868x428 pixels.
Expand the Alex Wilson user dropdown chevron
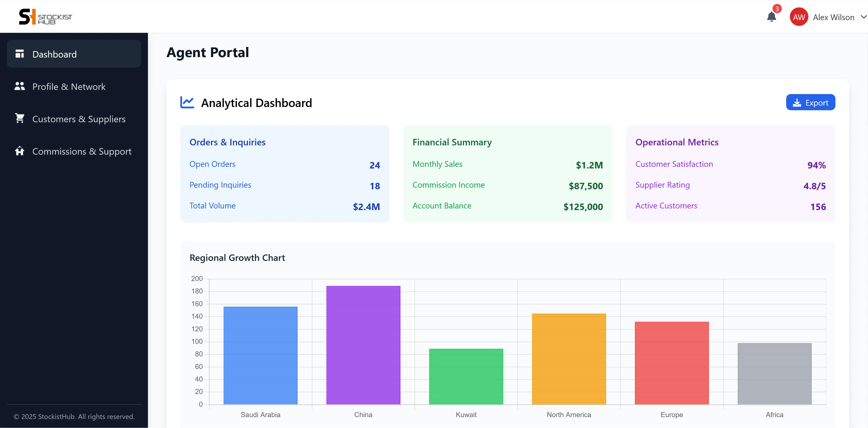(x=863, y=17)
